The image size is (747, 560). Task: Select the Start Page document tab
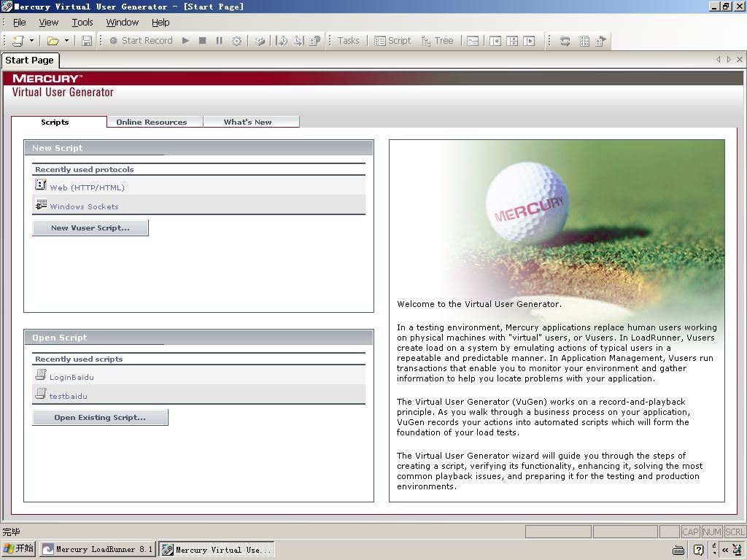tap(29, 61)
